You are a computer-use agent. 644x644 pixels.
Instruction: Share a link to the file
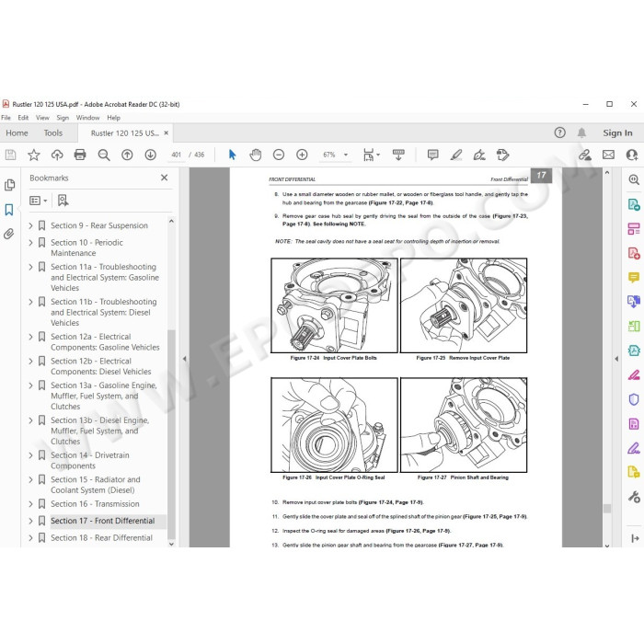pos(585,155)
